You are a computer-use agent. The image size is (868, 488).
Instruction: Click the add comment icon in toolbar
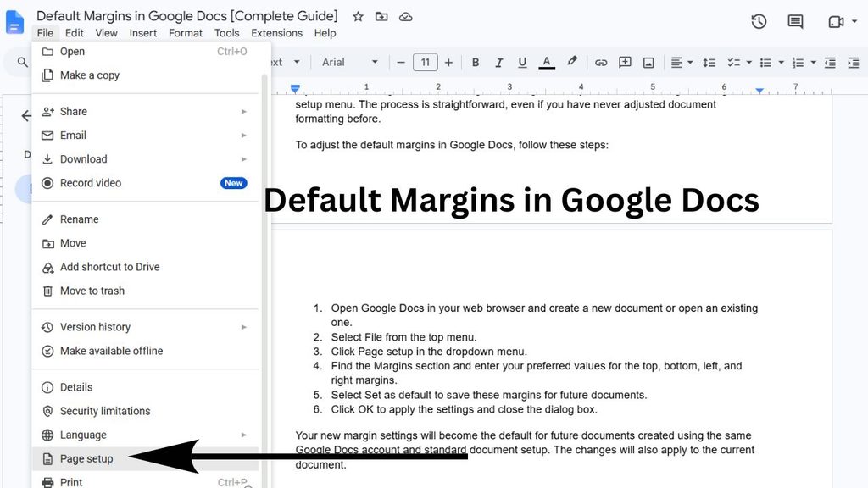625,63
